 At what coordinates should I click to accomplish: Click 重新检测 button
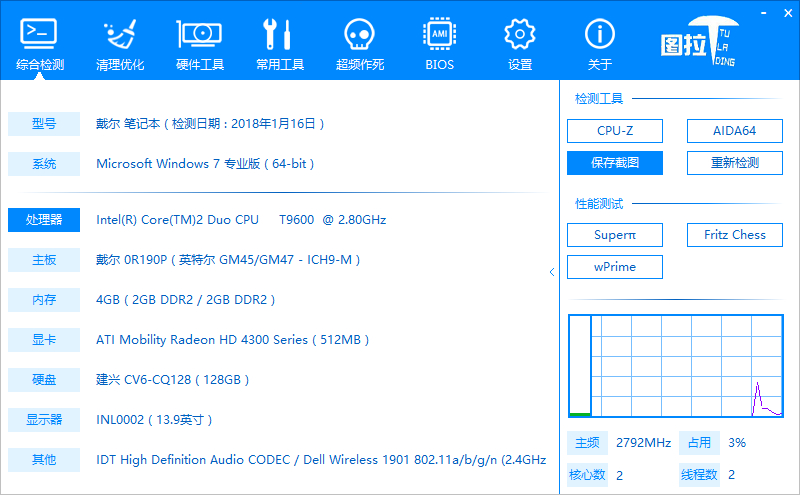735,163
